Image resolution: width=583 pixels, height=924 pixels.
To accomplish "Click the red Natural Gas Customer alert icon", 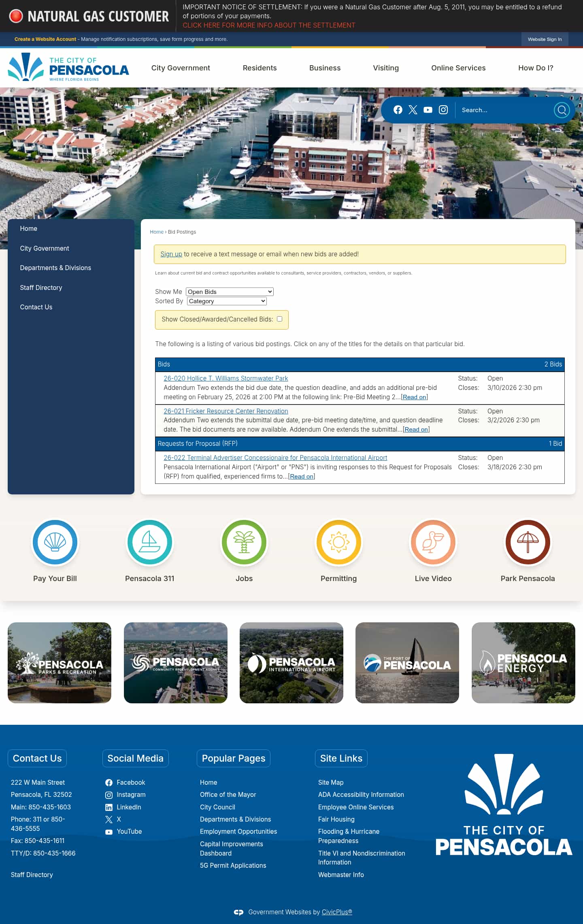I will tap(16, 16).
